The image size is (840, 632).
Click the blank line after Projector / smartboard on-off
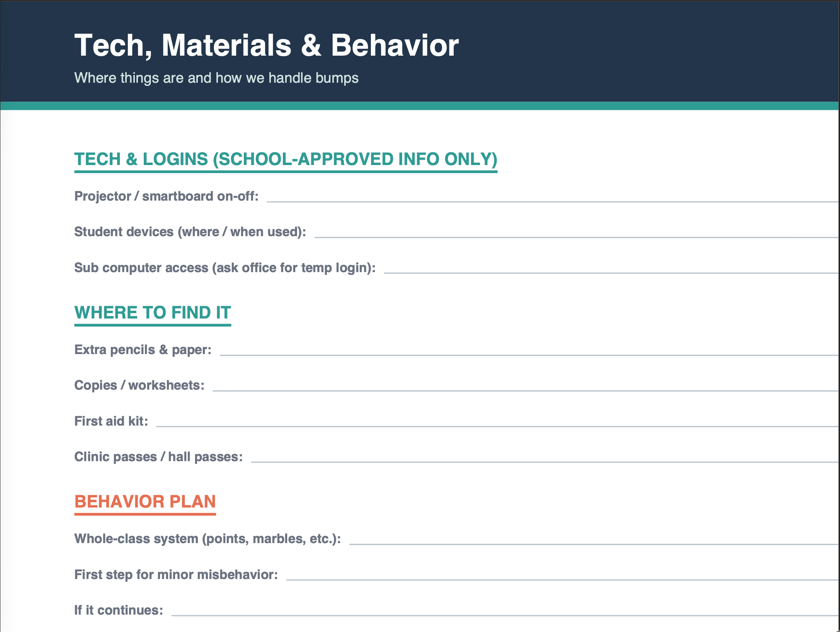pyautogui.click(x=553, y=201)
